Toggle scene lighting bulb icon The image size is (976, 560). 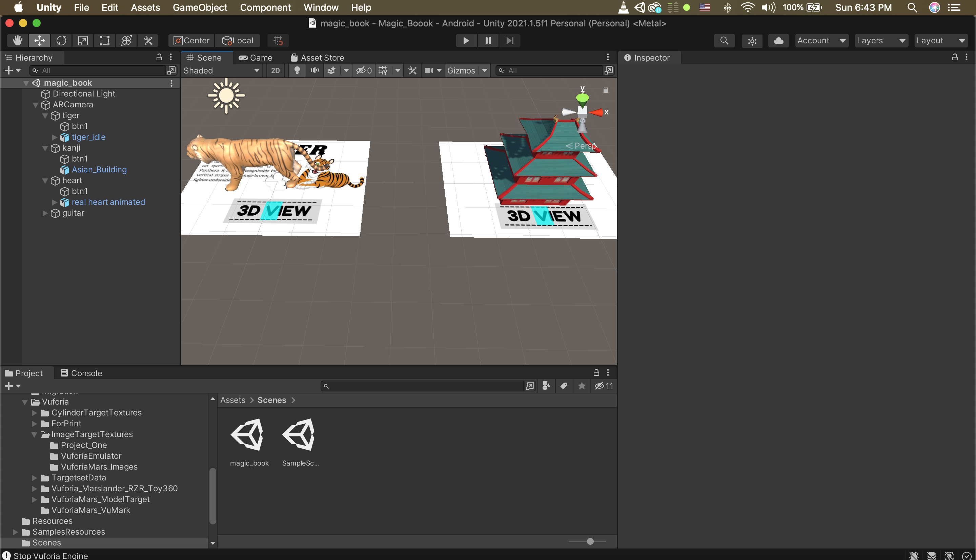coord(297,70)
